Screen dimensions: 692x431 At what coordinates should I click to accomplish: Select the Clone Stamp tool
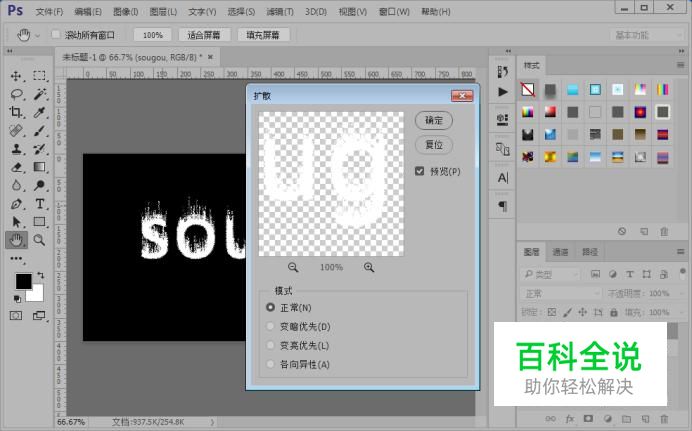(16, 149)
